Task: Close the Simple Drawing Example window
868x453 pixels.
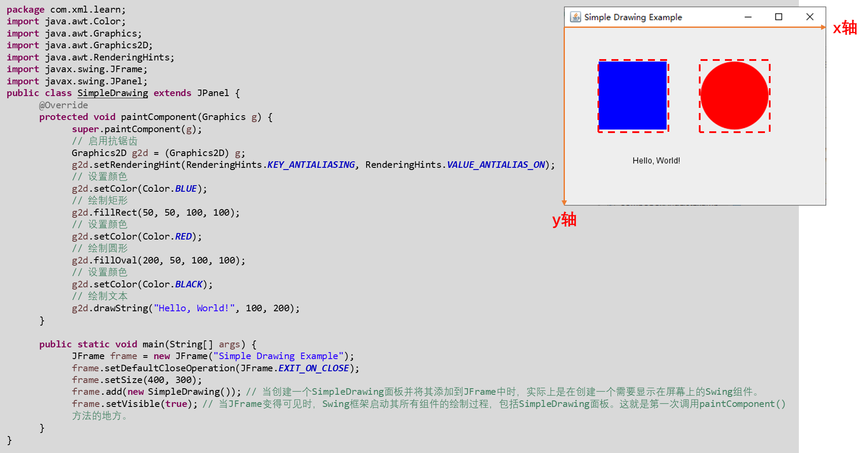Action: coord(810,17)
